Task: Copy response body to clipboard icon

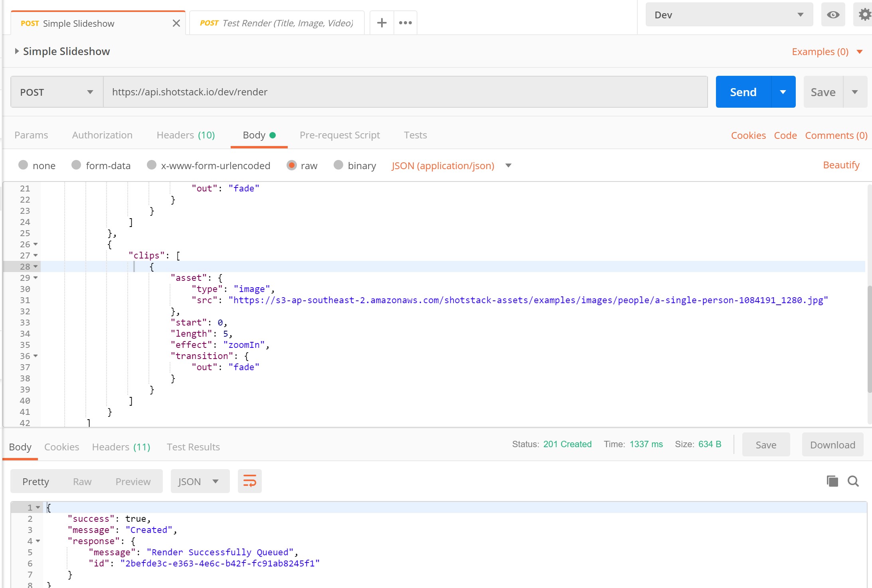Action: point(832,481)
